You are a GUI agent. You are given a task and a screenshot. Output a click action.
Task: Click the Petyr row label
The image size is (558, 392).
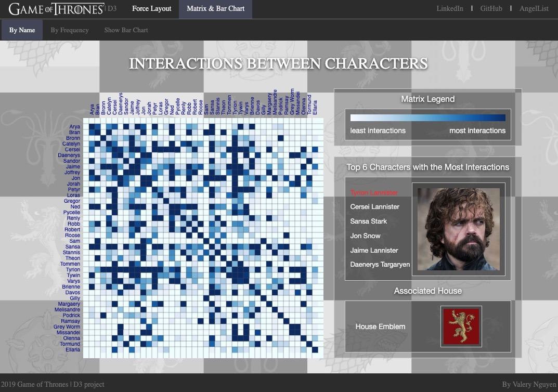click(x=74, y=190)
